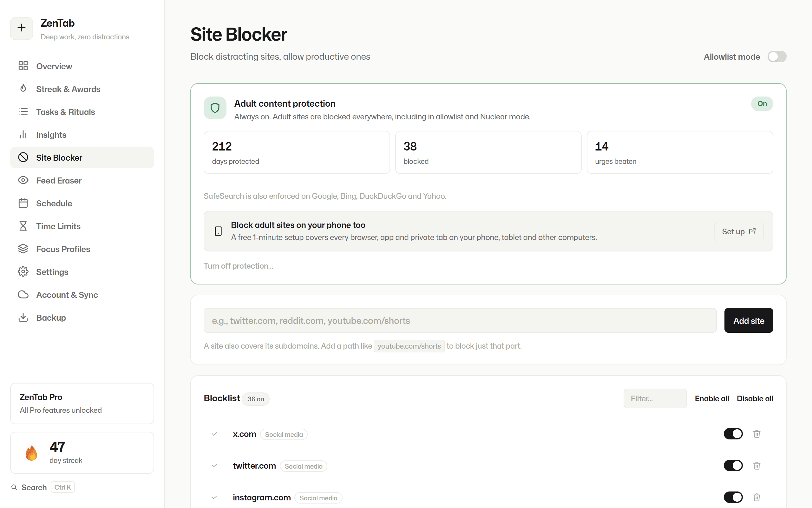
Task: Click the Turn off protection link
Action: tap(238, 266)
